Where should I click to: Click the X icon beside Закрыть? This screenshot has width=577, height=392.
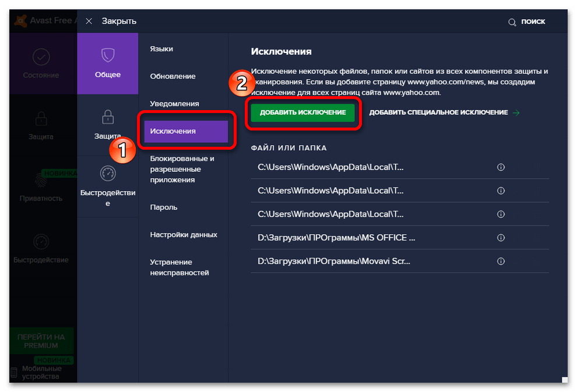(x=89, y=21)
